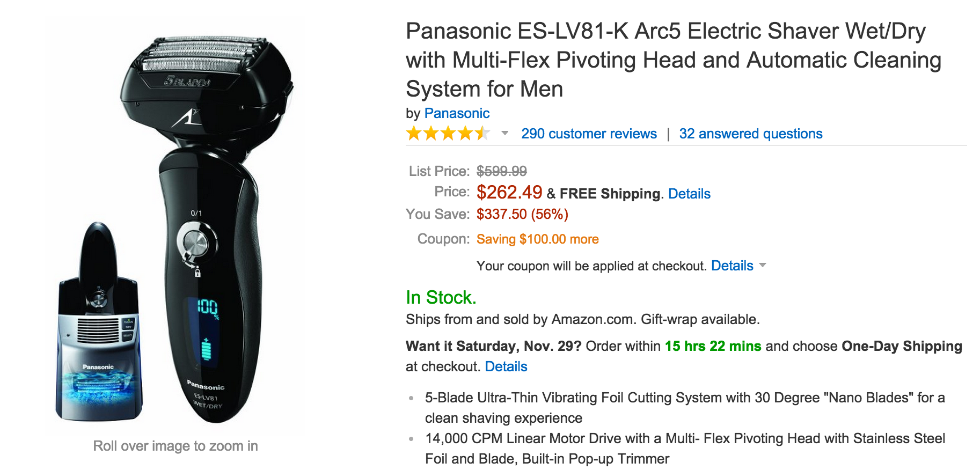Viewport: 980px width, 470px height.
Task: Click the lock icon on the shaver body
Action: pyautogui.click(x=198, y=273)
